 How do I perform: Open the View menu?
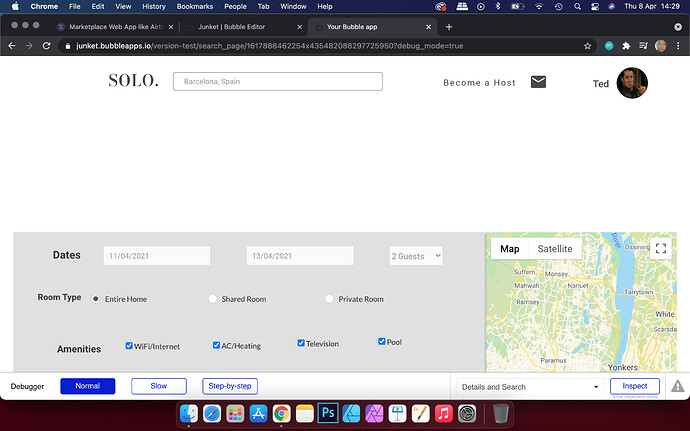[123, 7]
